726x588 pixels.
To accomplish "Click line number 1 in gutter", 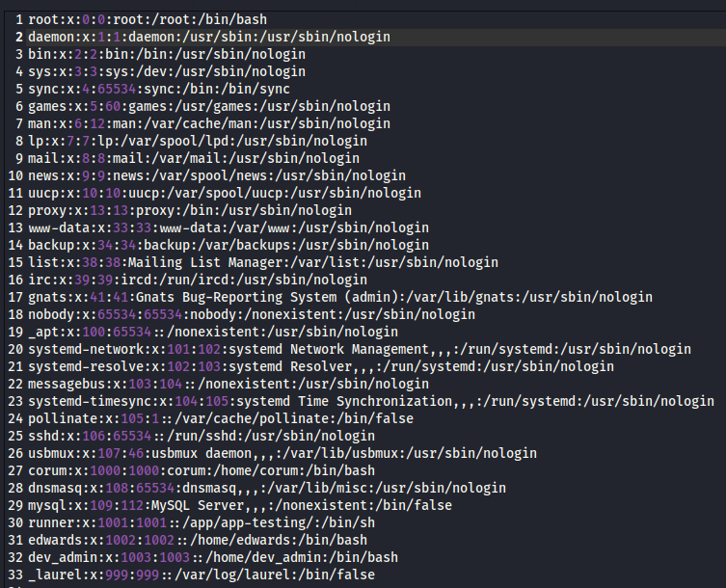I will pyautogui.click(x=19, y=19).
